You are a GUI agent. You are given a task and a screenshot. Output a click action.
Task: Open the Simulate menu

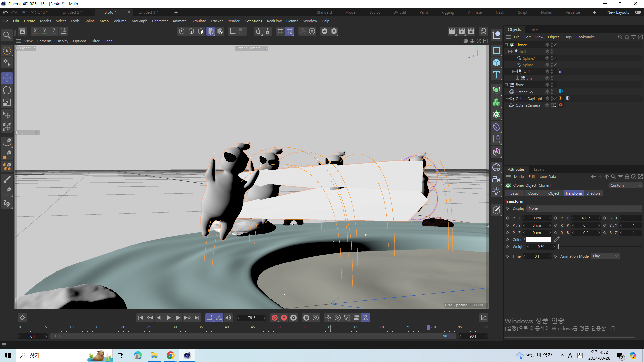click(199, 21)
